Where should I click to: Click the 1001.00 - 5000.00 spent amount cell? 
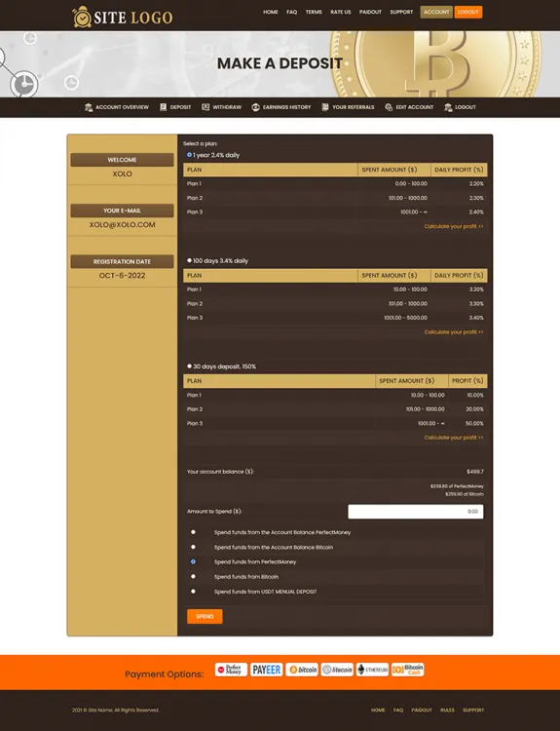pyautogui.click(x=405, y=318)
